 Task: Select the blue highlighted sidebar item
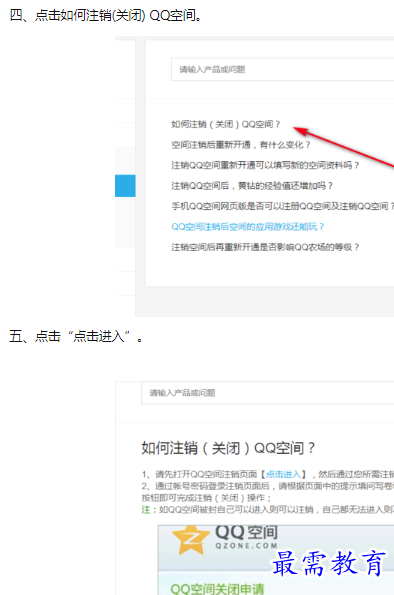pyautogui.click(x=125, y=186)
